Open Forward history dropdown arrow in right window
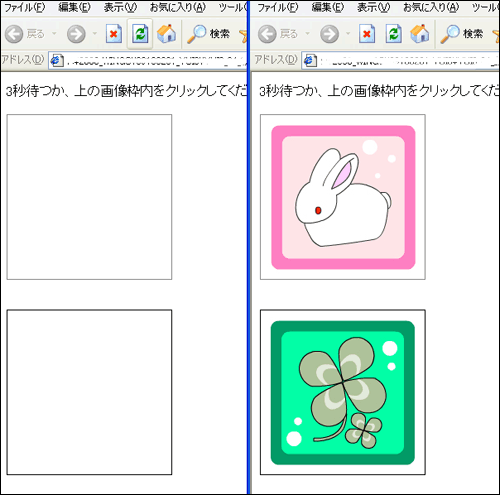The image size is (500, 495). (x=348, y=34)
